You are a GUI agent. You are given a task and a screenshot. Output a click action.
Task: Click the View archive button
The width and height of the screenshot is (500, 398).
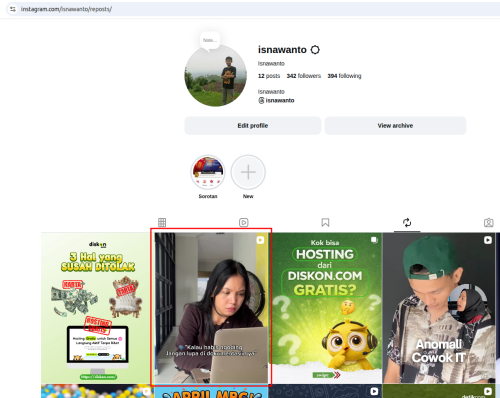395,126
